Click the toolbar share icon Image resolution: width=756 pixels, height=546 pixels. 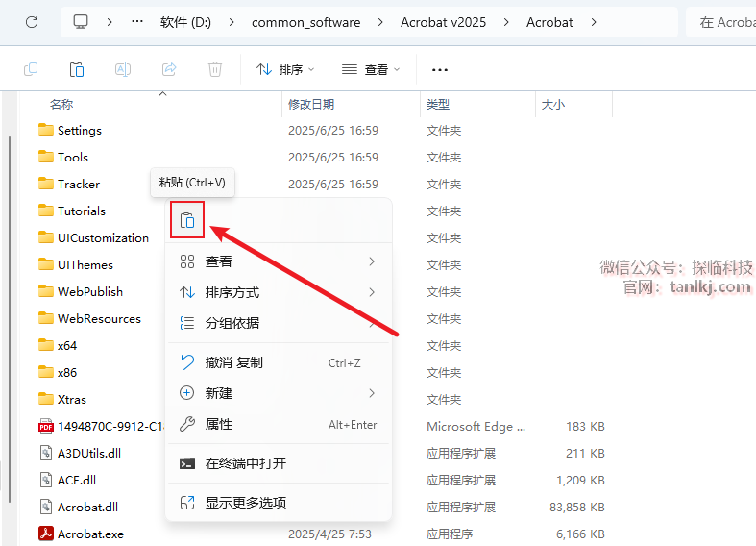click(169, 69)
